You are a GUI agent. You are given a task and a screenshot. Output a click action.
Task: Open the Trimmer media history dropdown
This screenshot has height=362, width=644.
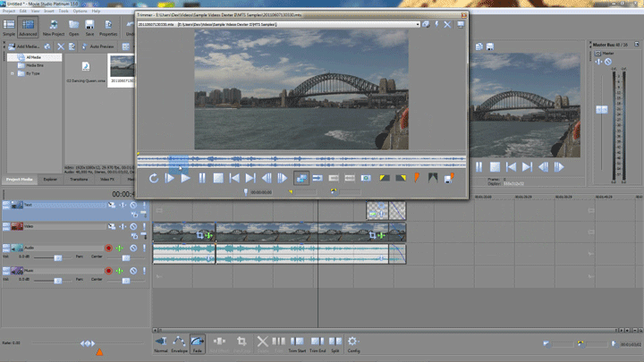pyautogui.click(x=417, y=24)
